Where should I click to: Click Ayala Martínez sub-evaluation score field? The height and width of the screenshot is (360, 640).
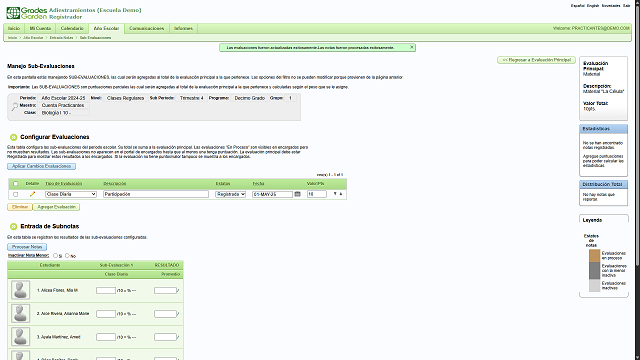pos(106,337)
